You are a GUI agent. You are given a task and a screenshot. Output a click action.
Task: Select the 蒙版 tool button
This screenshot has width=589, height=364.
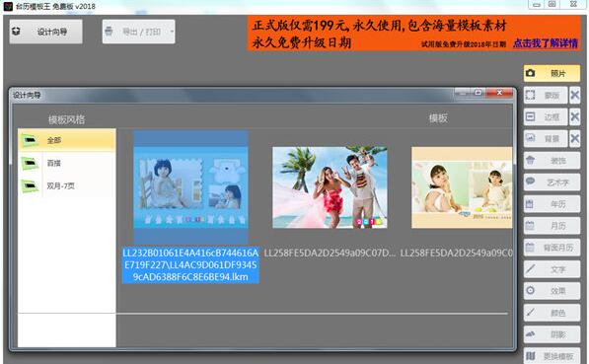(546, 96)
